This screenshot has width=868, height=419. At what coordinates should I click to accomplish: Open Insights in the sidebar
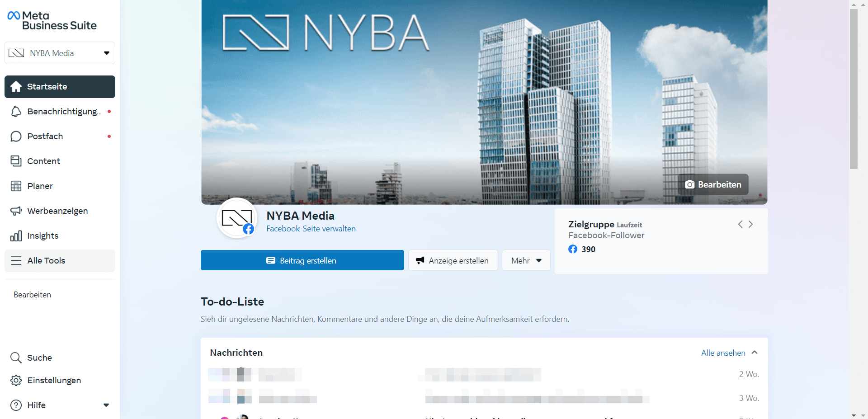click(60, 236)
